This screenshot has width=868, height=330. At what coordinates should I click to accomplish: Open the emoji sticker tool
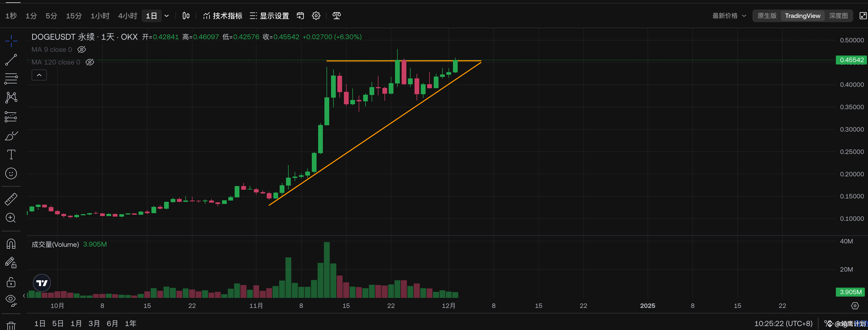(11, 173)
